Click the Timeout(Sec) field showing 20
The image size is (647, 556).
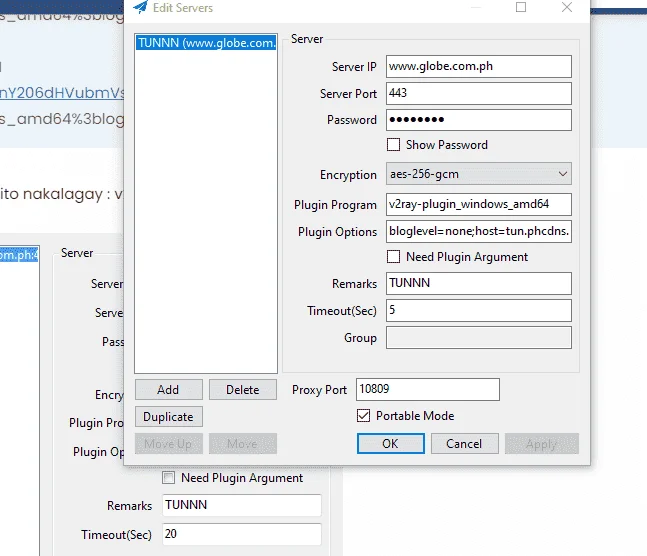(242, 534)
